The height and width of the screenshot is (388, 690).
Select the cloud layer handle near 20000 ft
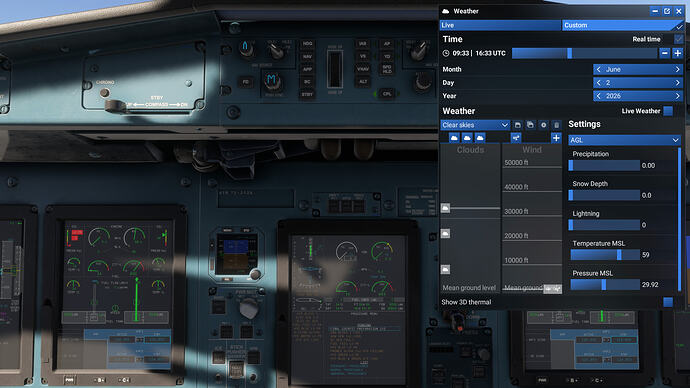click(445, 233)
